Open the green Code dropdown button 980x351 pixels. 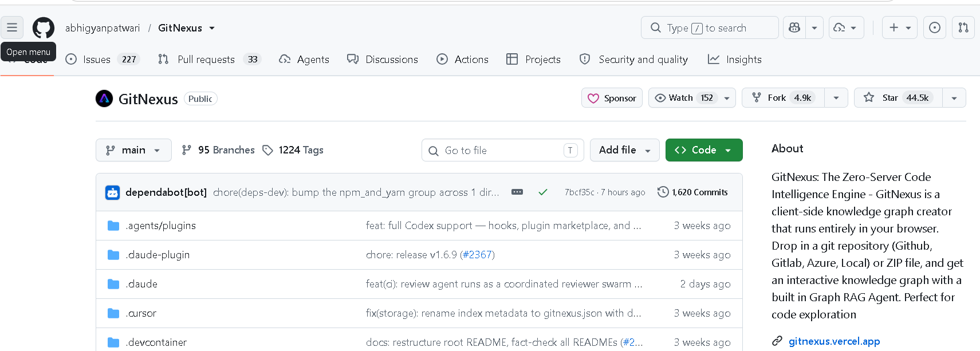(704, 150)
